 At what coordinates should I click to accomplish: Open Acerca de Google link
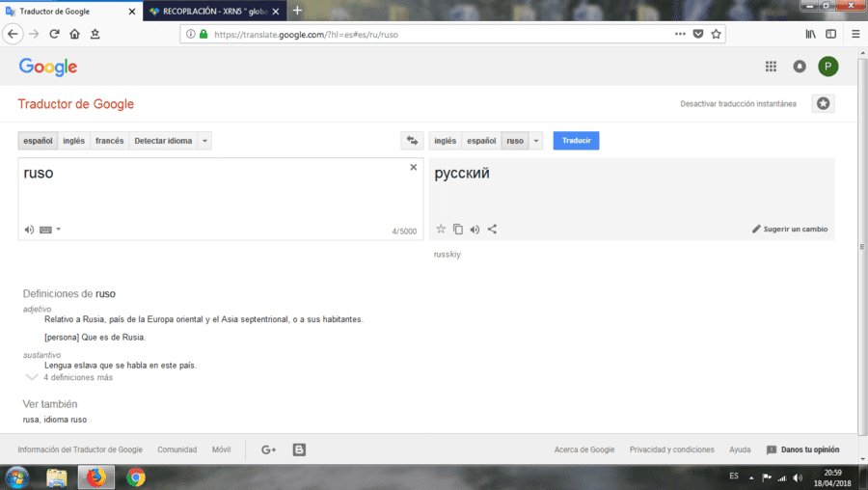[x=584, y=449]
